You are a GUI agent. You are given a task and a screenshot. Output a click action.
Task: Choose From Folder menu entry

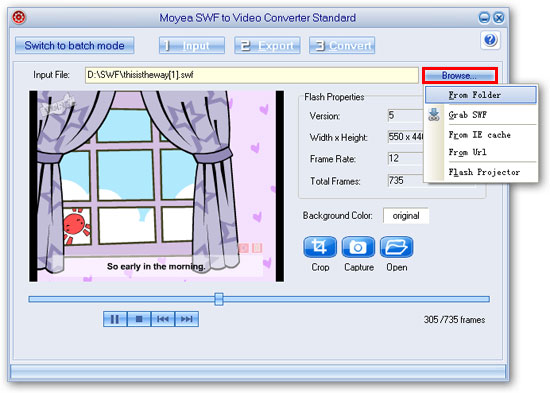pos(481,95)
